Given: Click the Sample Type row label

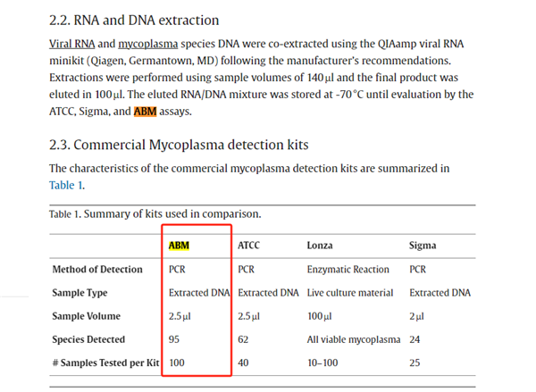Looking at the screenshot, I should click(x=80, y=292).
